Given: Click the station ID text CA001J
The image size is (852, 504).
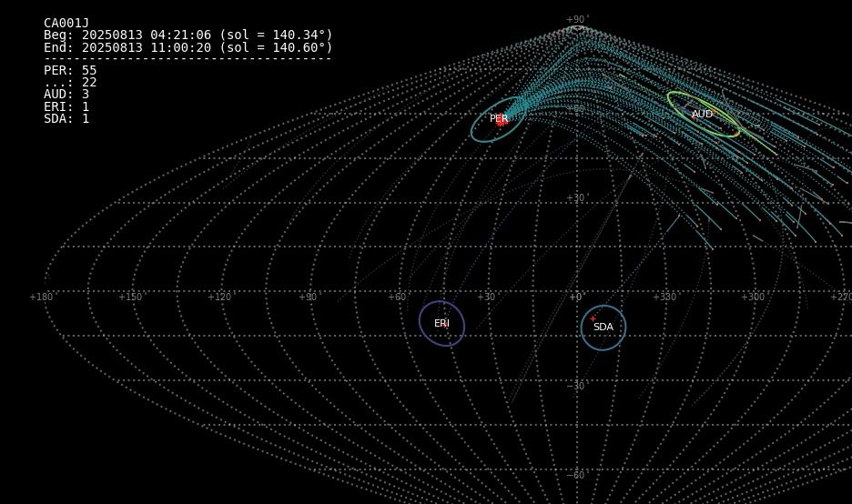Looking at the screenshot, I should pos(66,23).
